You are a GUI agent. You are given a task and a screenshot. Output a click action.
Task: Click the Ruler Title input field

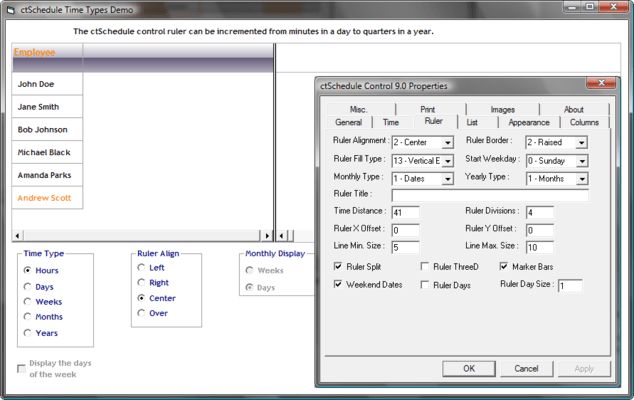coord(490,196)
